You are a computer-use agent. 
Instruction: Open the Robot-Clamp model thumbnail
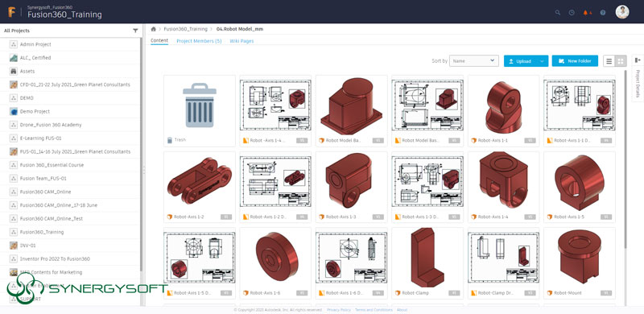coord(427,258)
